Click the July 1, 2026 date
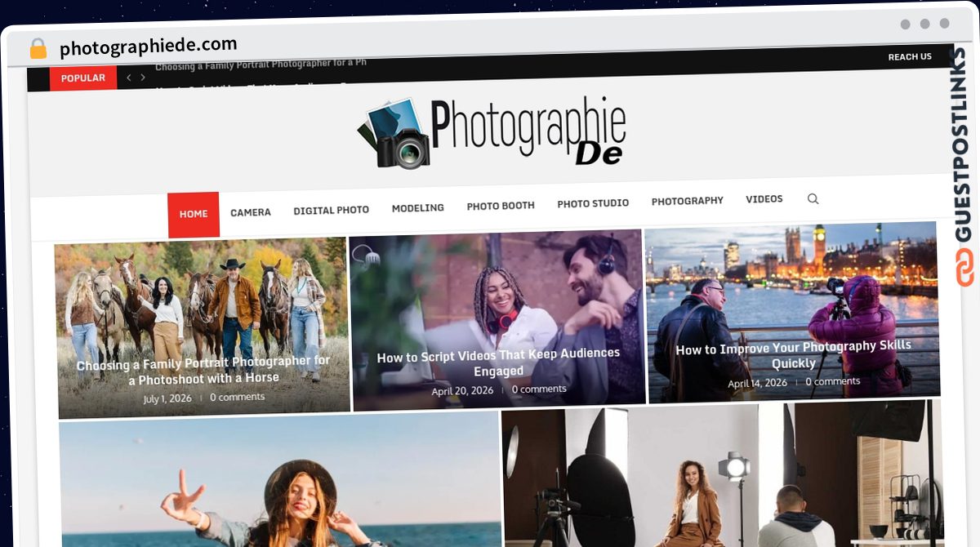This screenshot has width=980, height=547. coord(167,398)
